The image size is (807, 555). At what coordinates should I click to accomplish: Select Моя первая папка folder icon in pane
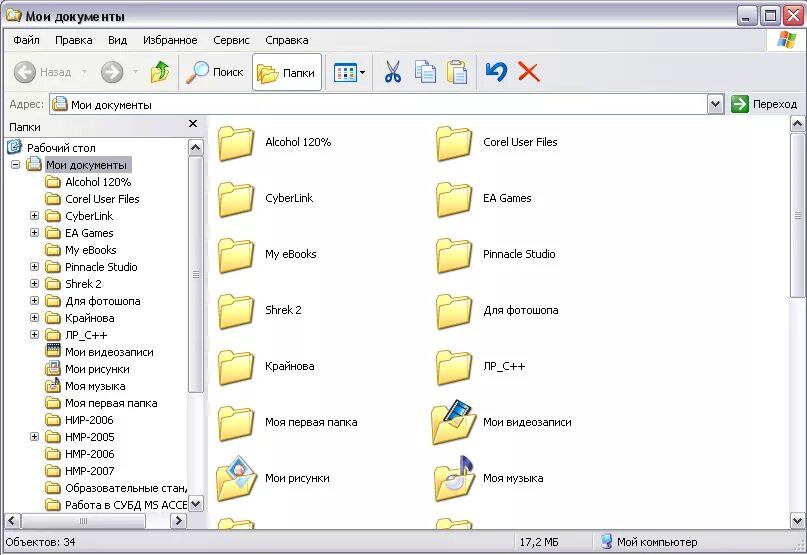click(236, 424)
